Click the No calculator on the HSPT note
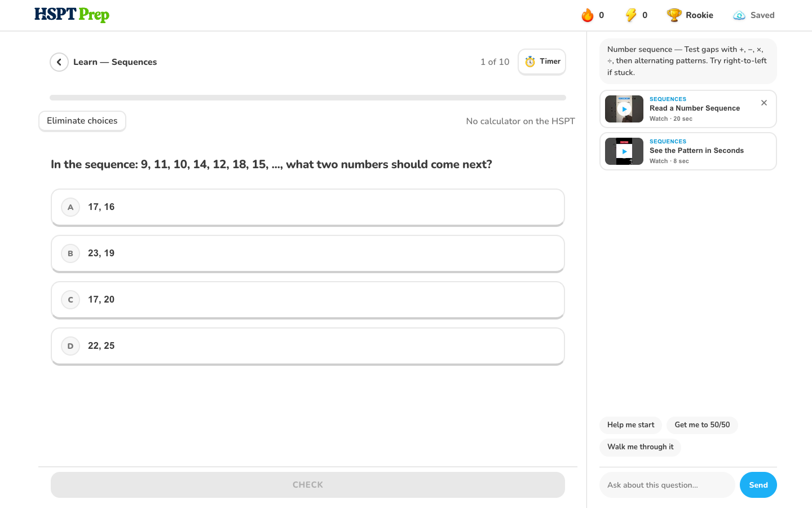 tap(520, 121)
